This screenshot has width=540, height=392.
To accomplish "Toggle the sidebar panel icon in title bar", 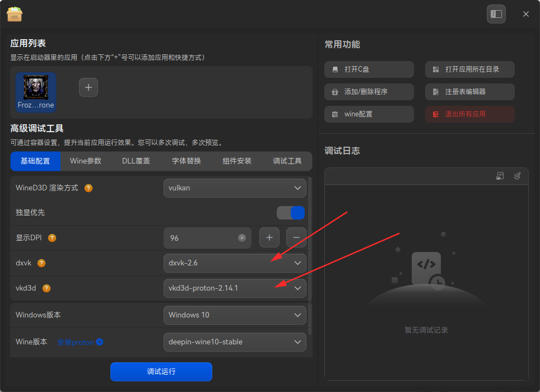I will (x=496, y=14).
